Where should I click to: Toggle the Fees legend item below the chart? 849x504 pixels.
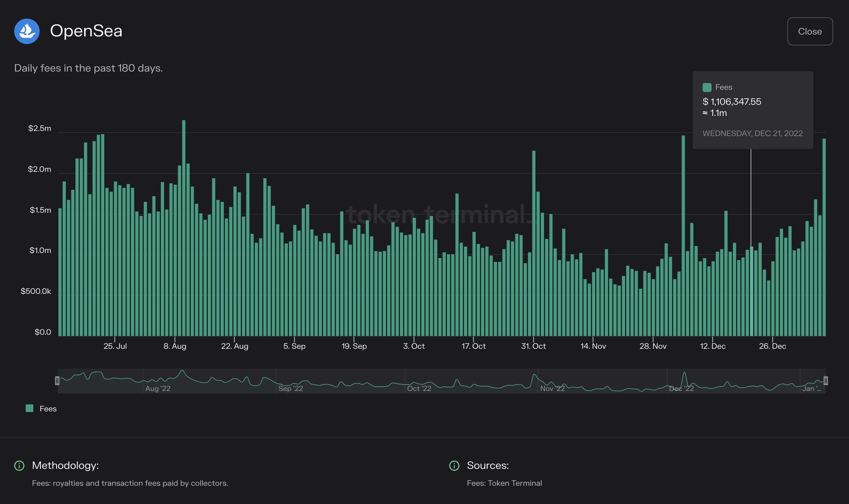tap(48, 409)
